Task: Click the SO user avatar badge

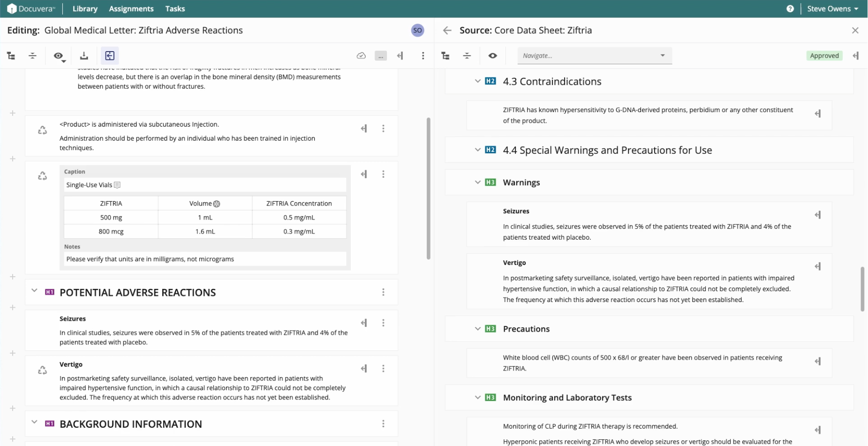Action: point(417,30)
